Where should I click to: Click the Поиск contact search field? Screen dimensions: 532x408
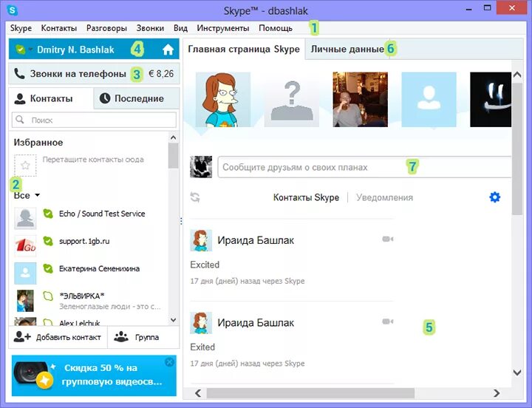coord(94,120)
